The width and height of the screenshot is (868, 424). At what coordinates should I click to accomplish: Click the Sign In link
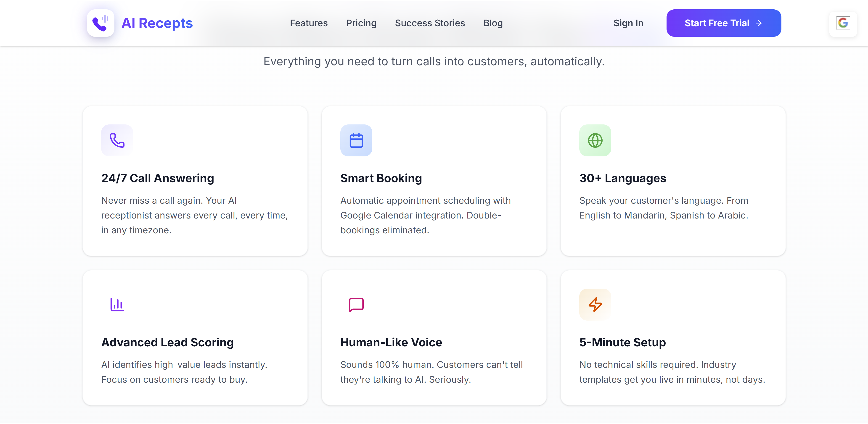[x=628, y=23]
